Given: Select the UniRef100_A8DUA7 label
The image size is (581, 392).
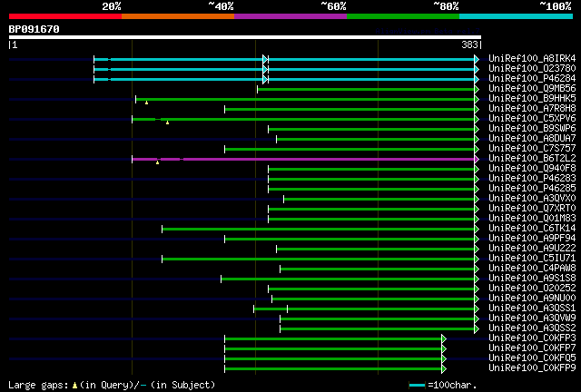Looking at the screenshot, I should 532,139.
